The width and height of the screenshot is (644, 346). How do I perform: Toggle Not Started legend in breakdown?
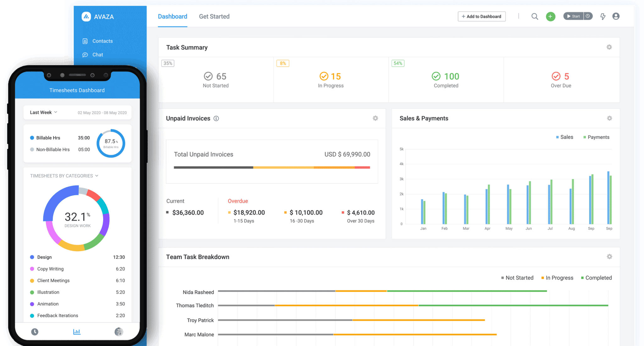point(517,278)
